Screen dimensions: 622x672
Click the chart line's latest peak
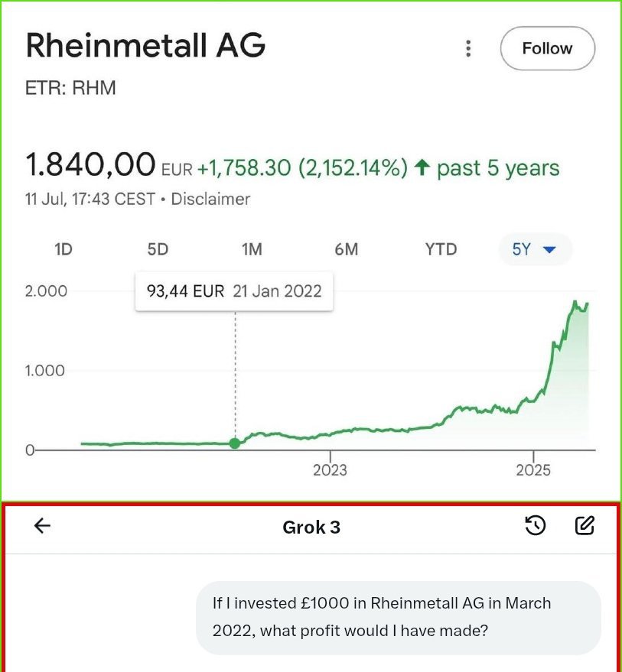(x=575, y=302)
